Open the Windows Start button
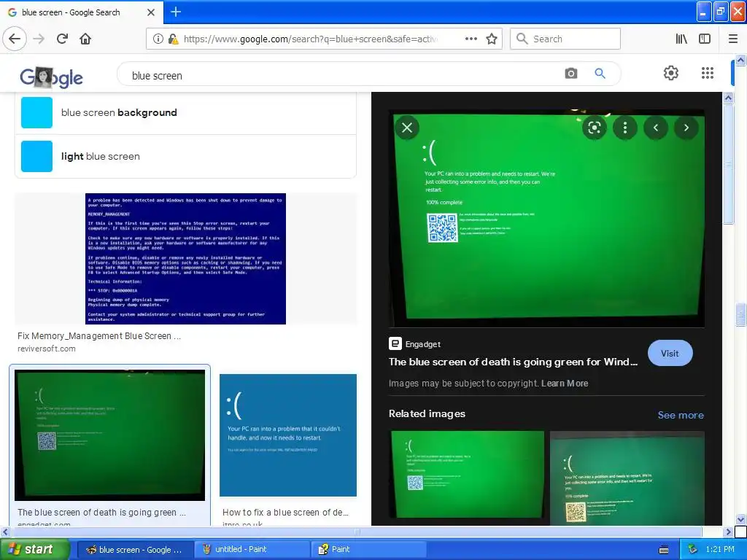Viewport: 747px width, 560px height. pos(35,549)
